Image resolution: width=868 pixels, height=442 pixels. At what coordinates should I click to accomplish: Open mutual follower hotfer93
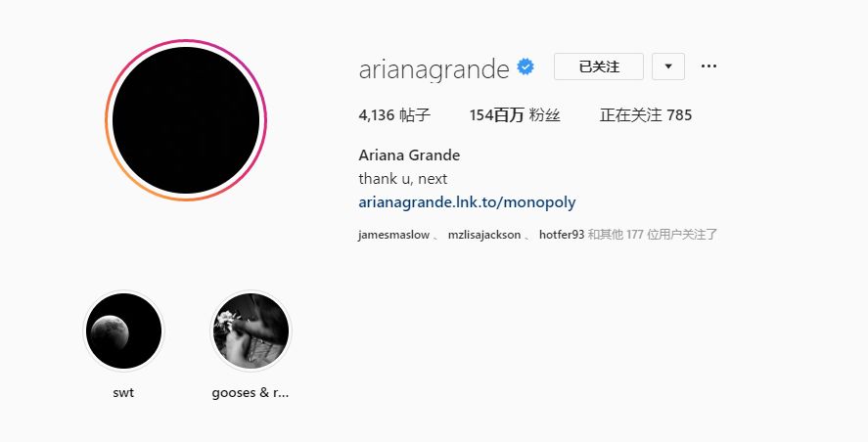[562, 235]
